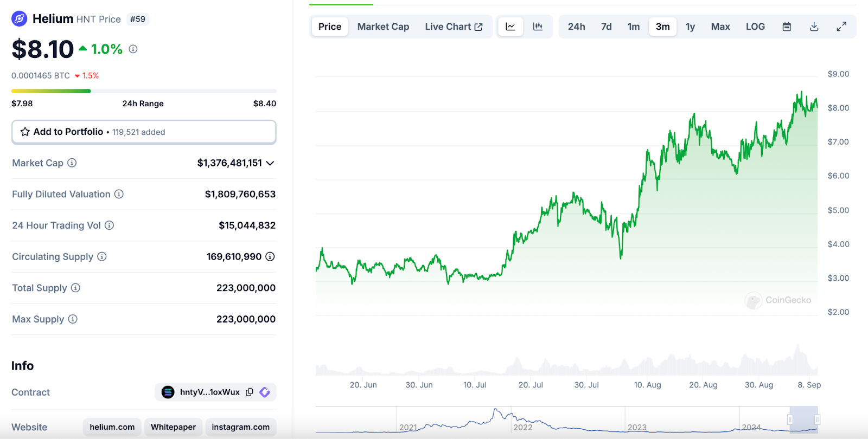Click Add to Portfolio button
This screenshot has height=439, width=868.
point(144,132)
